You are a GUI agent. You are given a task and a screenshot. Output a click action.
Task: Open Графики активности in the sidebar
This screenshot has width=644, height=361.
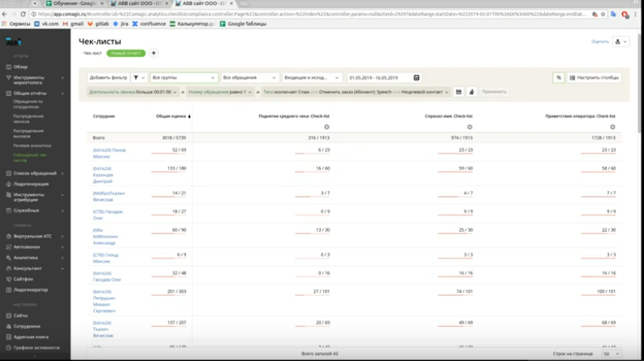(x=37, y=347)
